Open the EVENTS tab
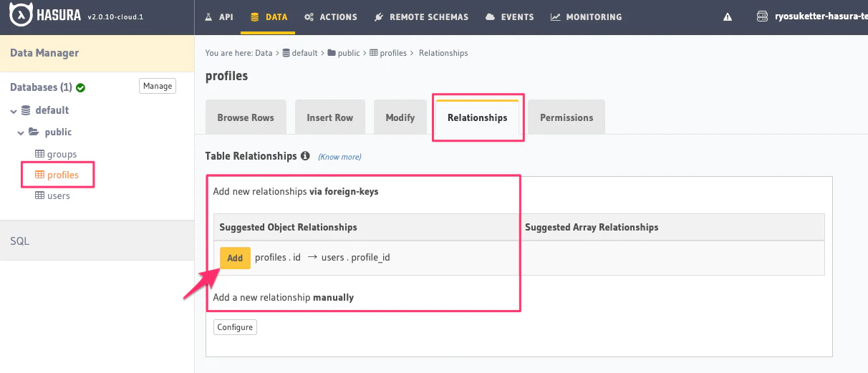The height and width of the screenshot is (373, 868). (510, 16)
